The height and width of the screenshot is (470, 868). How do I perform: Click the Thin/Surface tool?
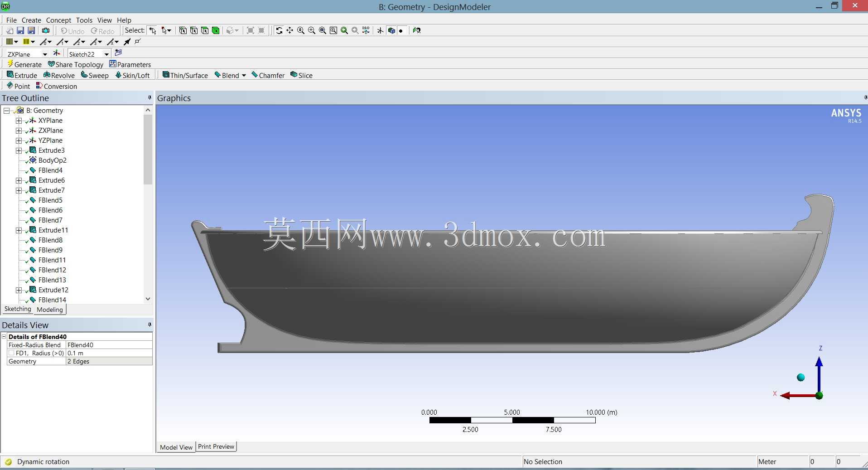(185, 75)
